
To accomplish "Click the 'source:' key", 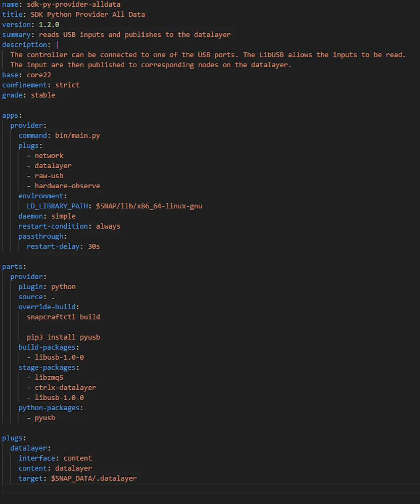I will 32,297.
